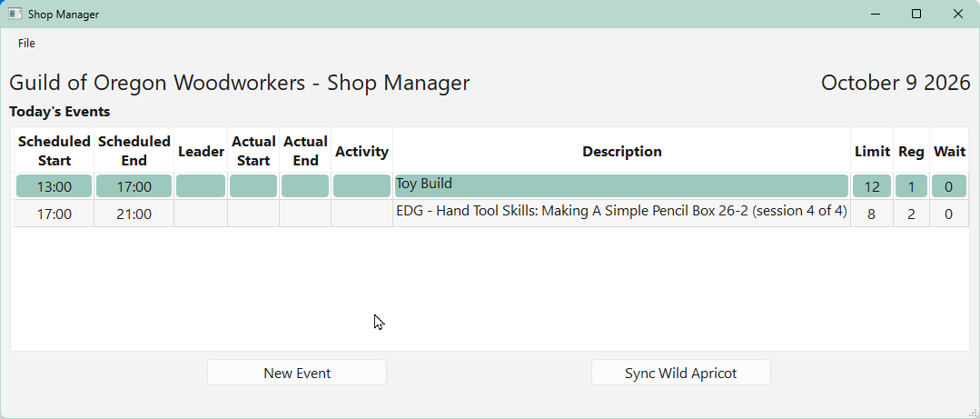This screenshot has width=980, height=419.
Task: Click the Actual Start column header
Action: coord(253,151)
